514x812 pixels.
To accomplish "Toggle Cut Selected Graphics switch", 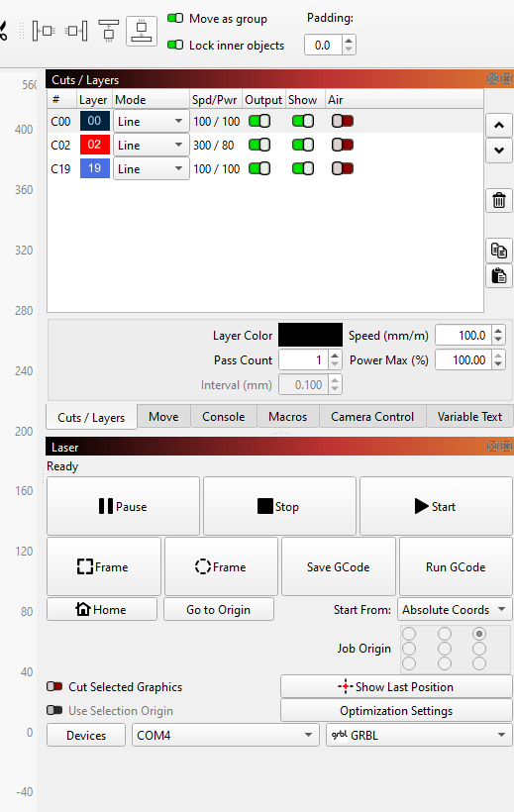I will 54,686.
